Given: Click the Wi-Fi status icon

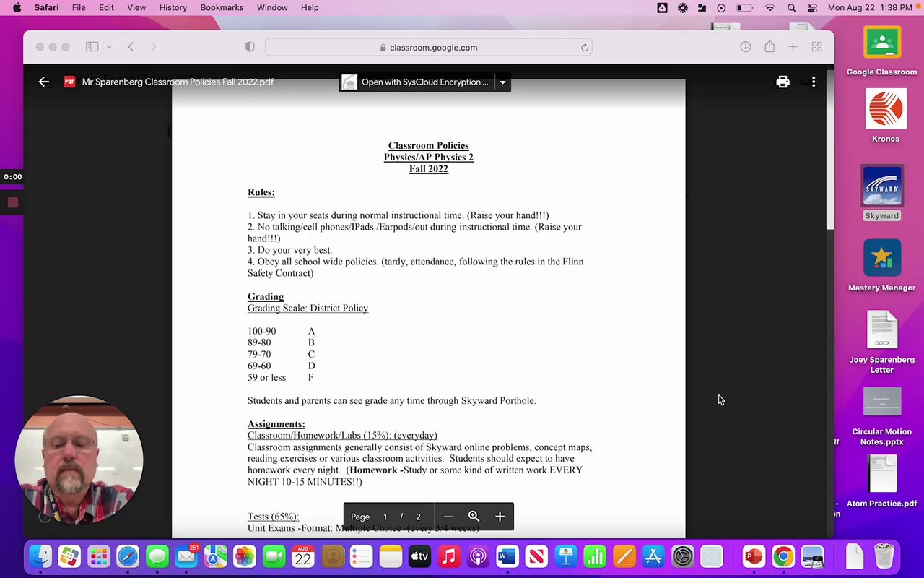Looking at the screenshot, I should (x=770, y=7).
